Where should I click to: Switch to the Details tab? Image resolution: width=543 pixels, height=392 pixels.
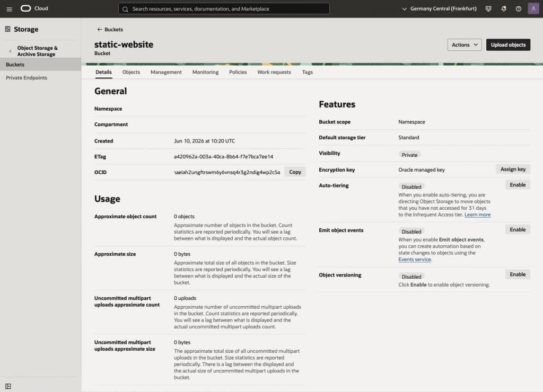click(103, 72)
